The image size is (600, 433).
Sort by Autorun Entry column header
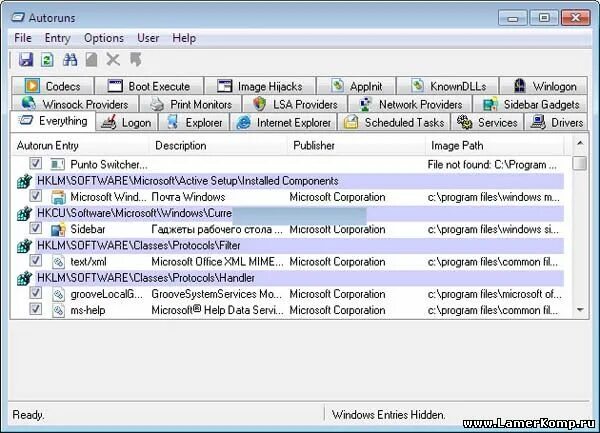pos(80,145)
